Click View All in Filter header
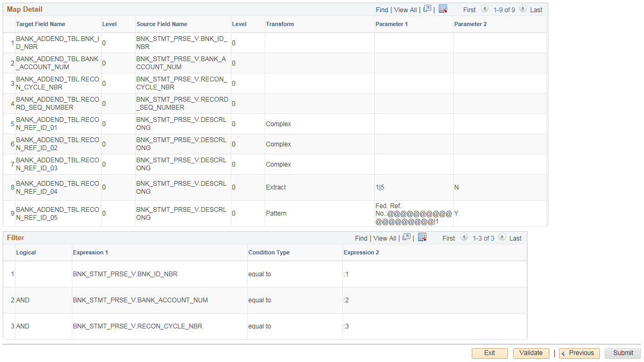Viewport: 644px width, 362px height. click(x=384, y=238)
